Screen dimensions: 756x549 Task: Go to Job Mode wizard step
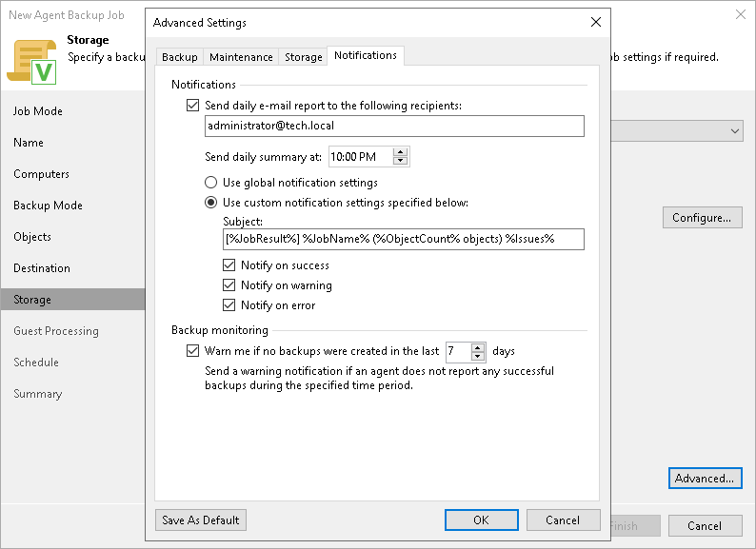point(38,111)
